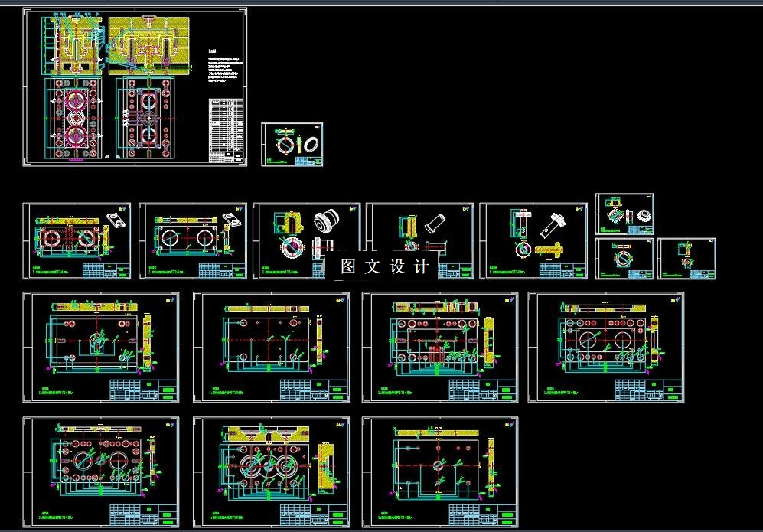This screenshot has width=763, height=532.
Task: Open third-row second sheet with plain plate
Action: pos(271,348)
